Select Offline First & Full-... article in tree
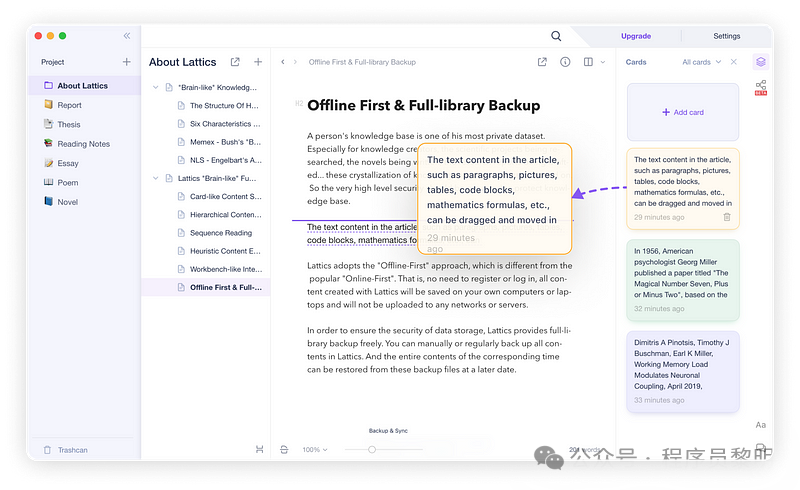Viewport: 800px width, 490px height. pos(206,287)
